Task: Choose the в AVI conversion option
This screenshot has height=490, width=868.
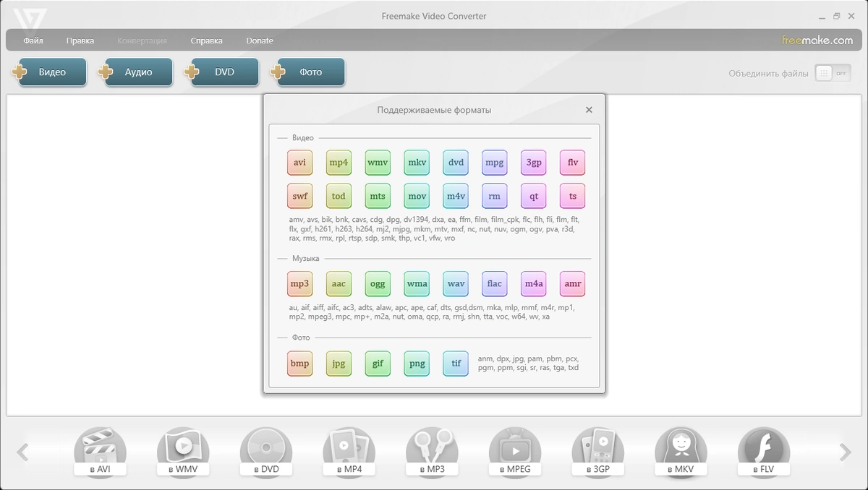Action: point(100,452)
